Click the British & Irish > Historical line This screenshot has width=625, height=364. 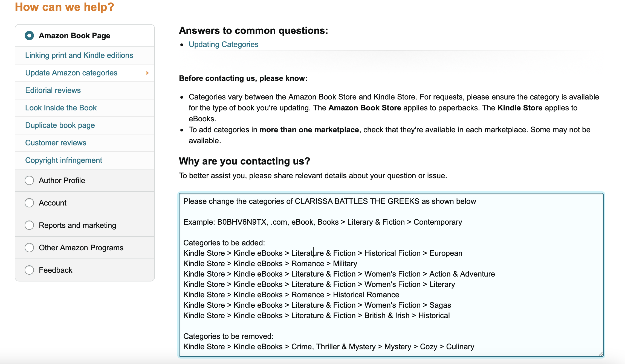[317, 315]
